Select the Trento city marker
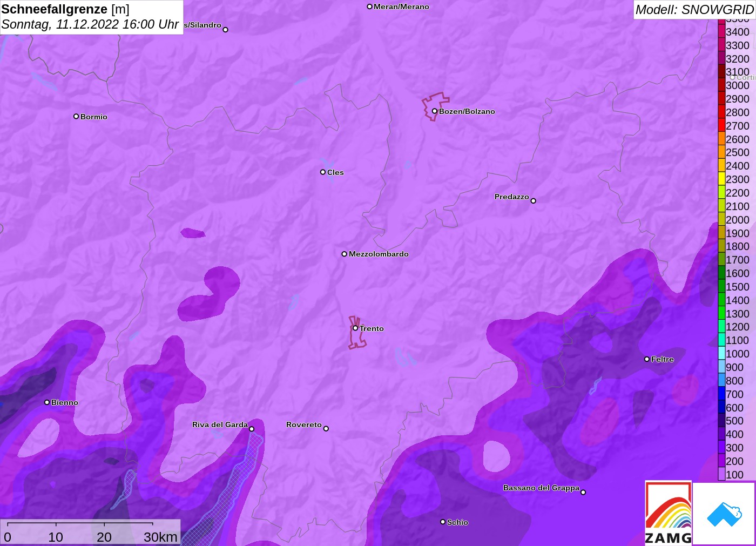 tap(355, 328)
